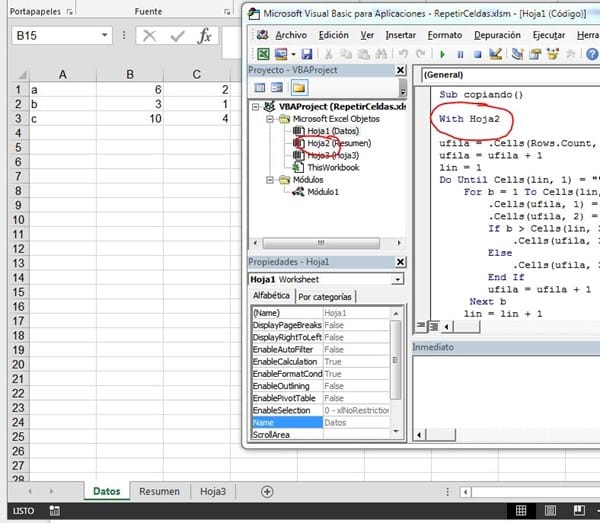This screenshot has width=600, height=523.
Task: Collapse the Microsoft Excel Objetos folder
Action: (x=269, y=118)
